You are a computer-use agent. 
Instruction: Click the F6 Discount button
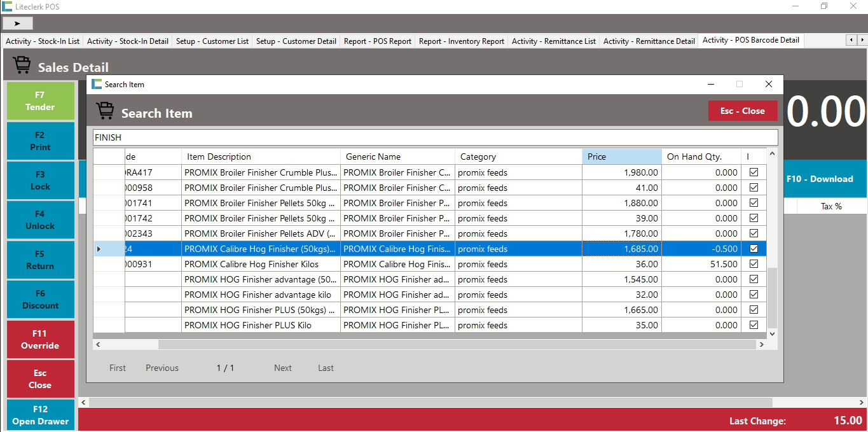coord(40,300)
